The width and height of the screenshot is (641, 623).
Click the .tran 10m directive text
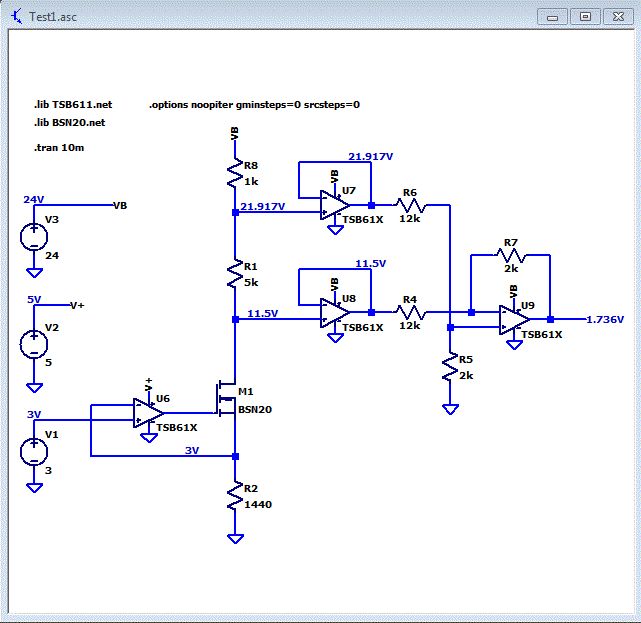click(59, 148)
